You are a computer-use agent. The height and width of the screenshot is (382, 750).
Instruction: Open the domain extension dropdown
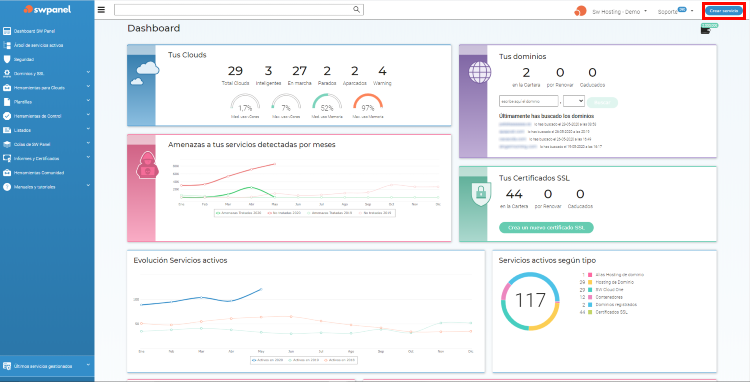coord(574,101)
